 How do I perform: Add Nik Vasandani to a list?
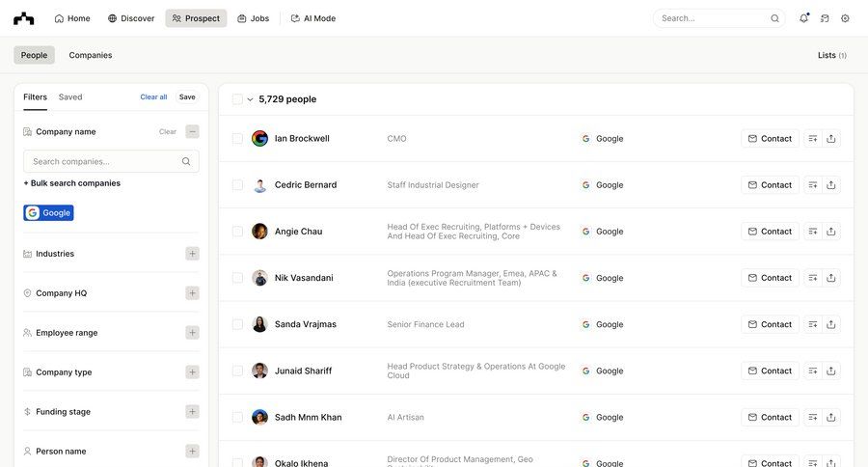click(812, 278)
